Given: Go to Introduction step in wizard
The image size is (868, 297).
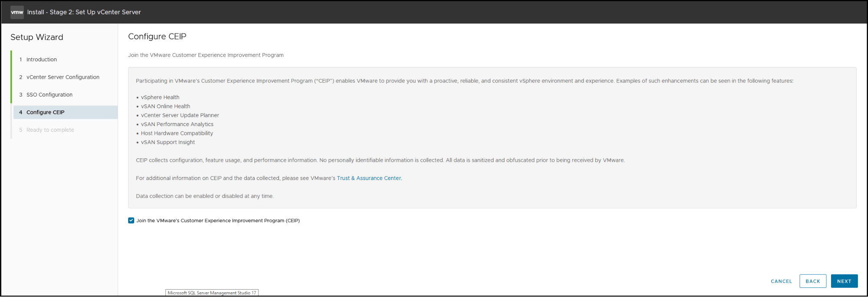Looking at the screenshot, I should click(42, 60).
